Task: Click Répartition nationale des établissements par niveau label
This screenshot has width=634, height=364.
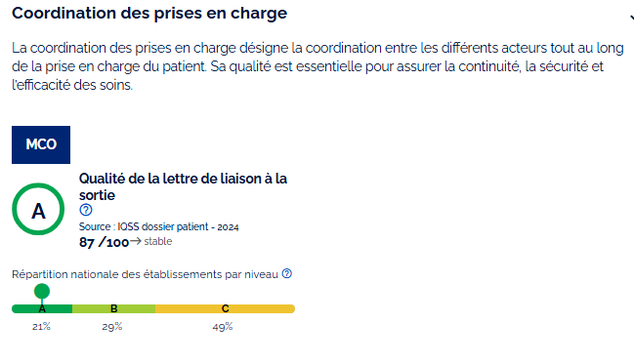Action: [x=145, y=274]
